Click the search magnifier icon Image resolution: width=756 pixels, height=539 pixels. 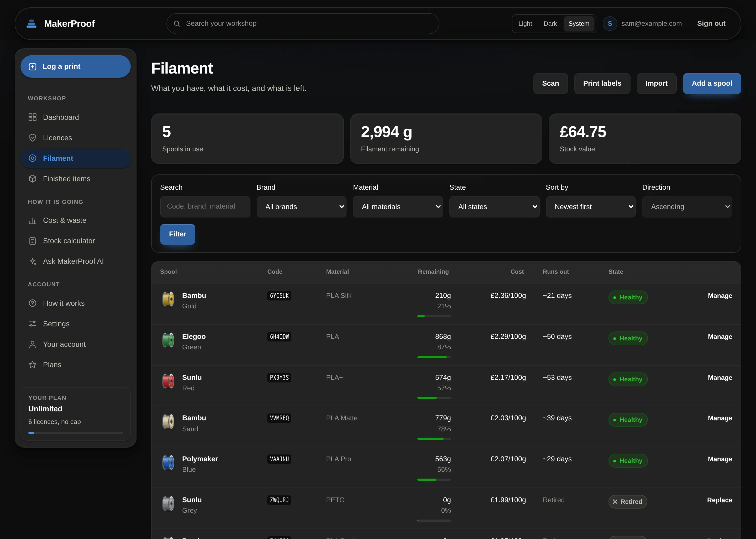[177, 24]
